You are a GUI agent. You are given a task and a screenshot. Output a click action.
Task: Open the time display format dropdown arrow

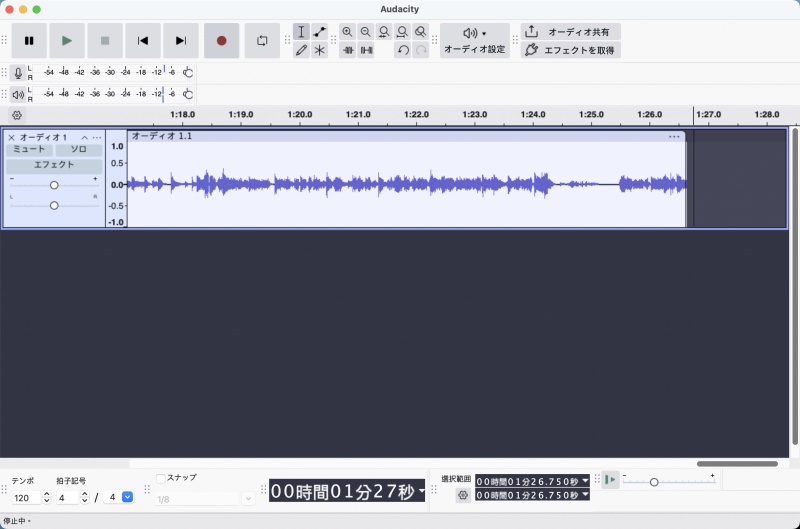coord(421,491)
